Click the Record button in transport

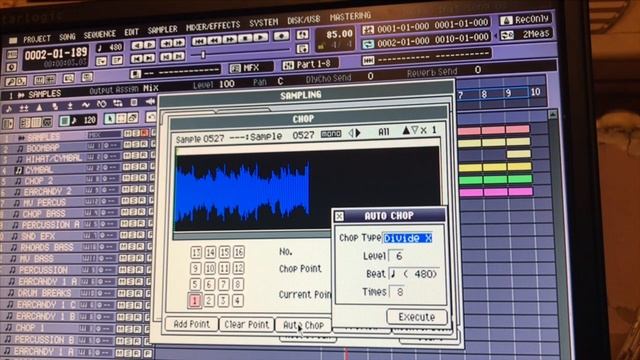(281, 37)
